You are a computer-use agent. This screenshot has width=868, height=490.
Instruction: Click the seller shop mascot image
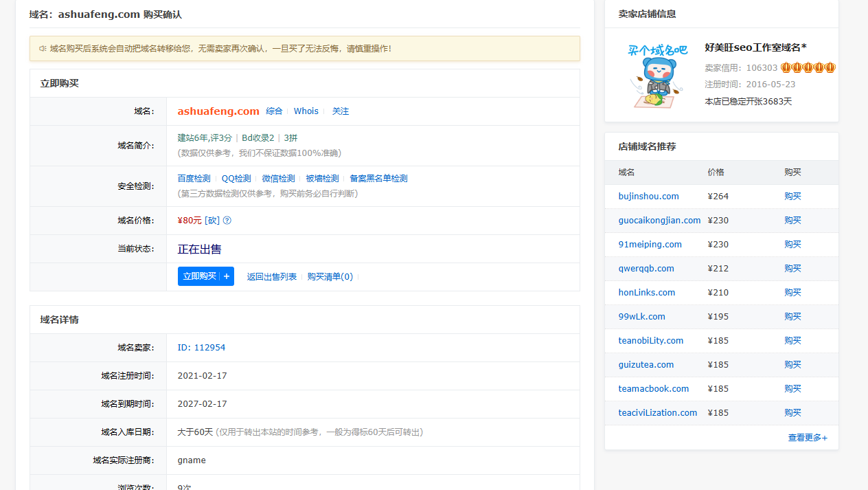pos(653,76)
